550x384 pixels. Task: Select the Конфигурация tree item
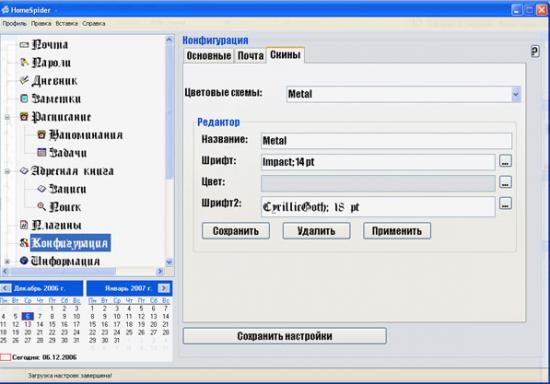(70, 243)
